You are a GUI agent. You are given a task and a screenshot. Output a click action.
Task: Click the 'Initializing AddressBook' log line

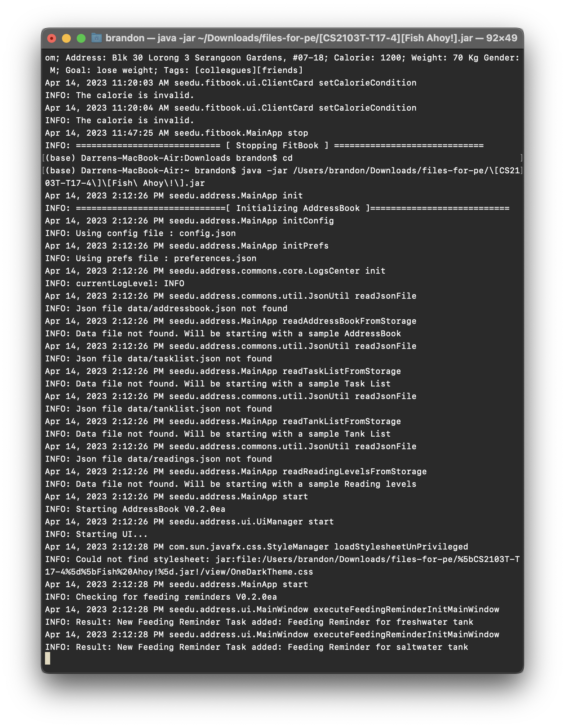277,208
